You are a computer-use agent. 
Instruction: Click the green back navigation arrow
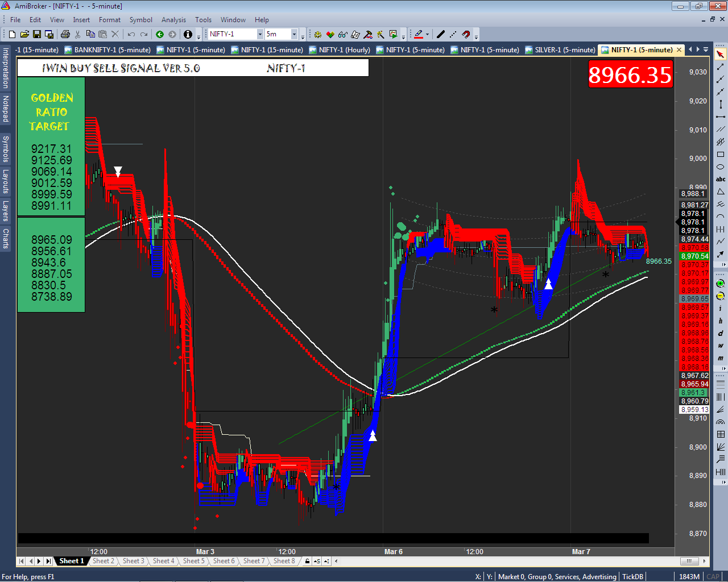[x=160, y=34]
